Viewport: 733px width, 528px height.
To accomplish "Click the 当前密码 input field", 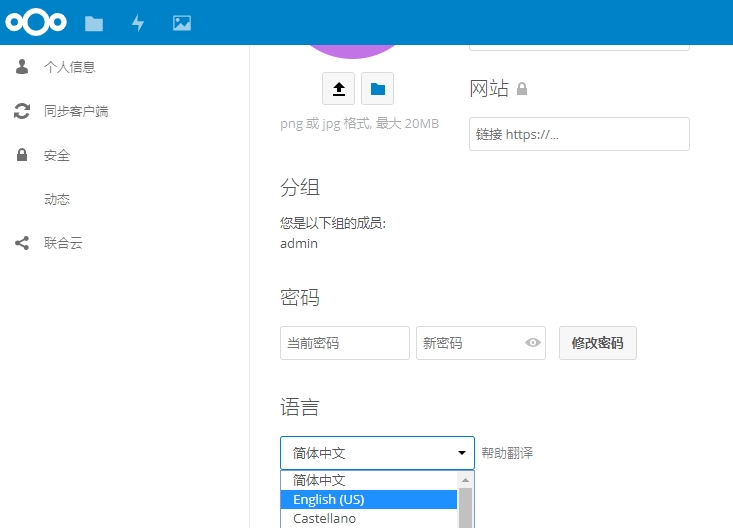I will [x=344, y=343].
